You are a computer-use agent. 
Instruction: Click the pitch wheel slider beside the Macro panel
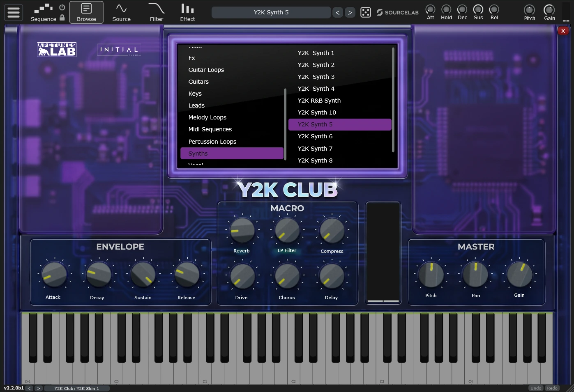coord(383,252)
